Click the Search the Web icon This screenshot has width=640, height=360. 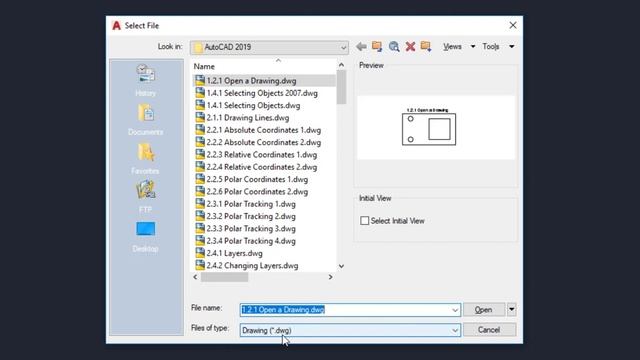[394, 47]
